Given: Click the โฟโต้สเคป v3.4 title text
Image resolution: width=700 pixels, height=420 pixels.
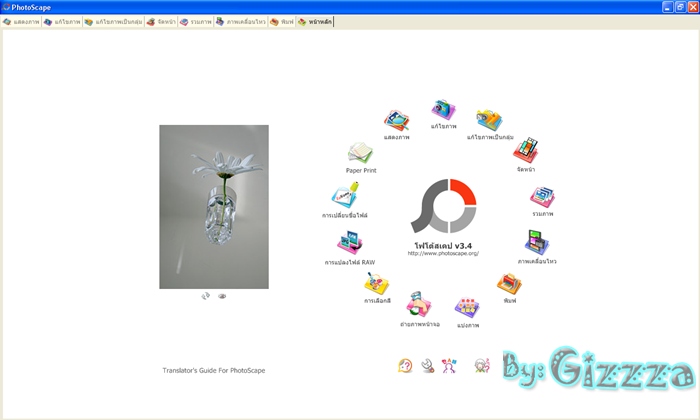Looking at the screenshot, I should (x=443, y=245).
